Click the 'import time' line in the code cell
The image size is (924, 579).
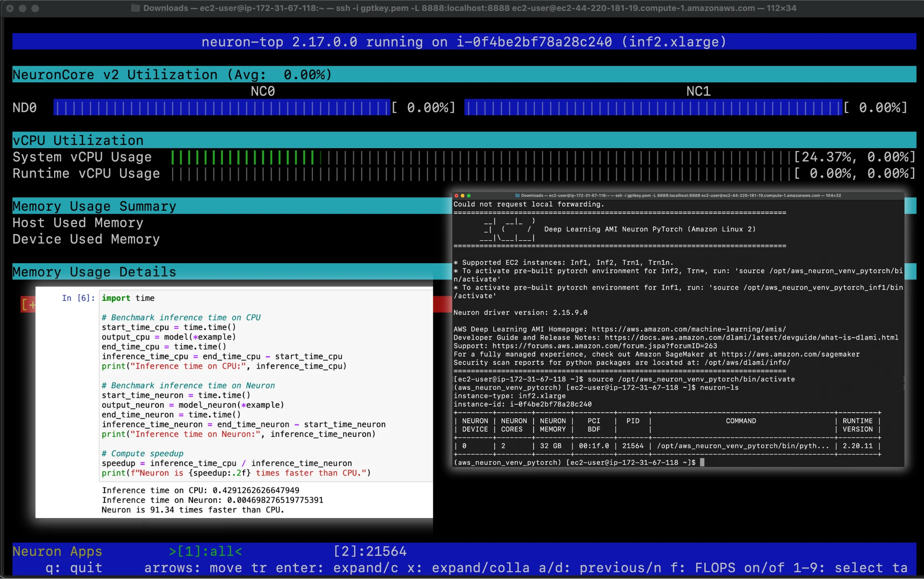point(128,298)
